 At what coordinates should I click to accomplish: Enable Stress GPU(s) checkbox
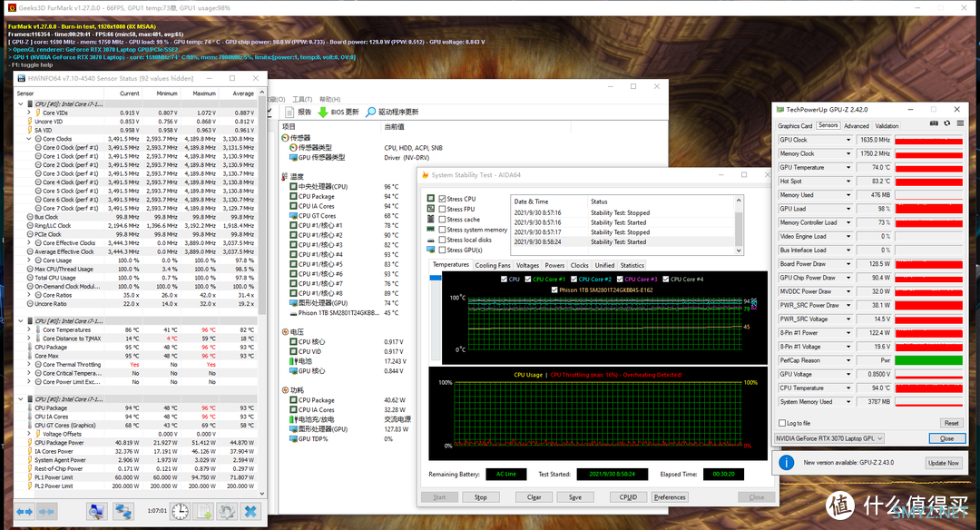[x=443, y=250]
